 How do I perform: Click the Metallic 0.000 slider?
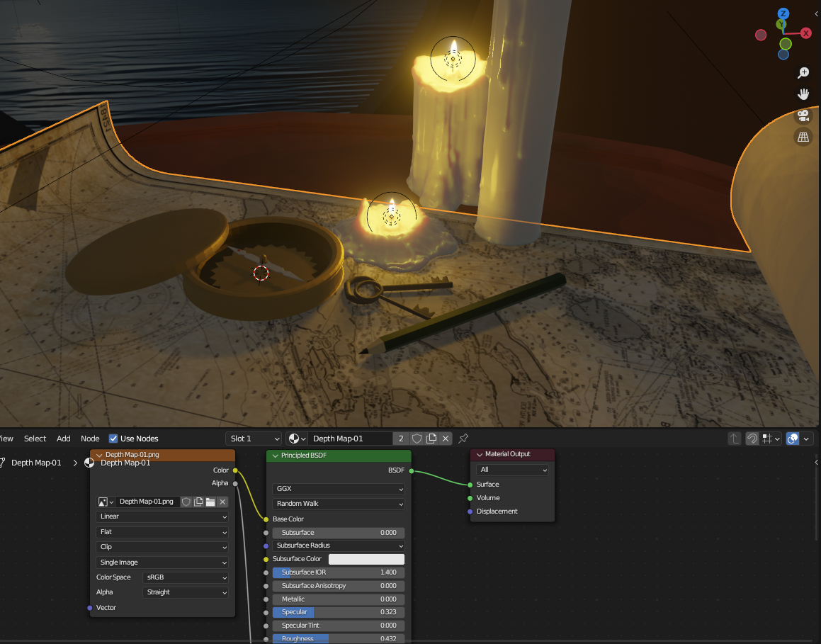tap(338, 599)
